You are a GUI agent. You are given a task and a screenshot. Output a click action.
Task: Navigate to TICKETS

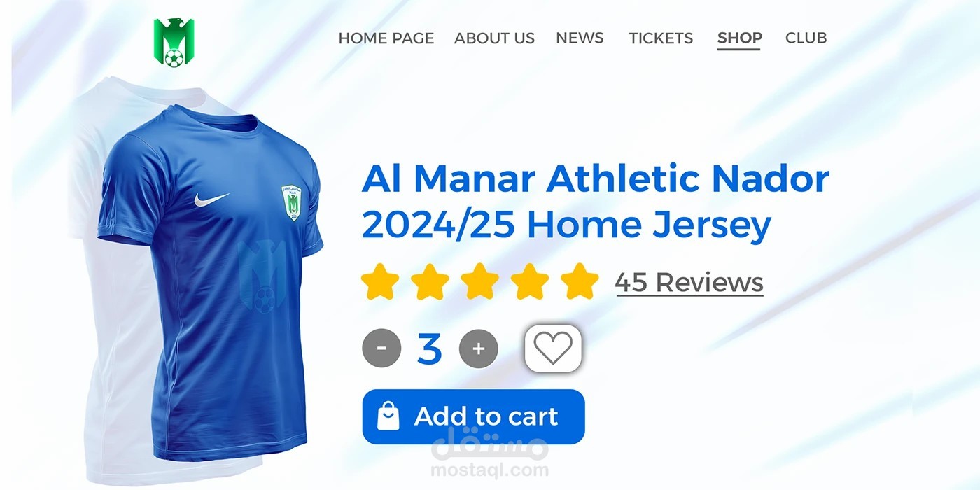[661, 38]
